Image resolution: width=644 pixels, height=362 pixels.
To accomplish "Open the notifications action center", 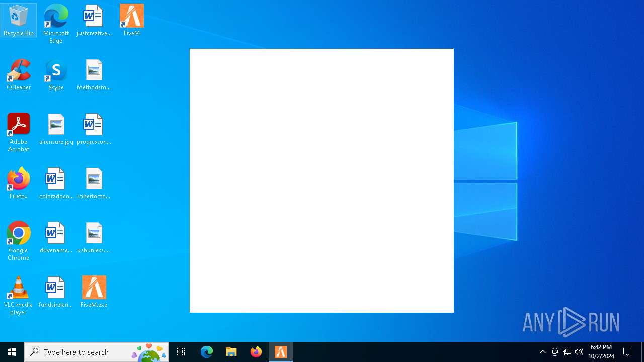I will [x=628, y=352].
